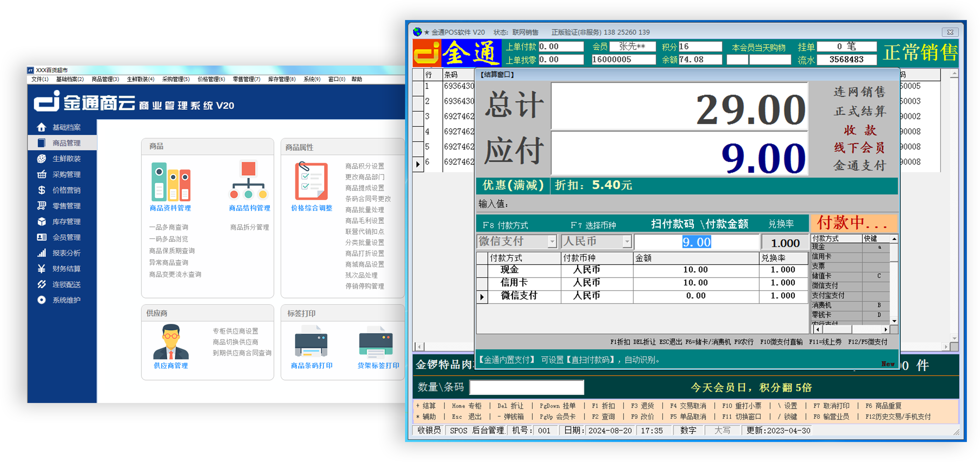Click the XXX百货超市 window title icon

point(30,70)
